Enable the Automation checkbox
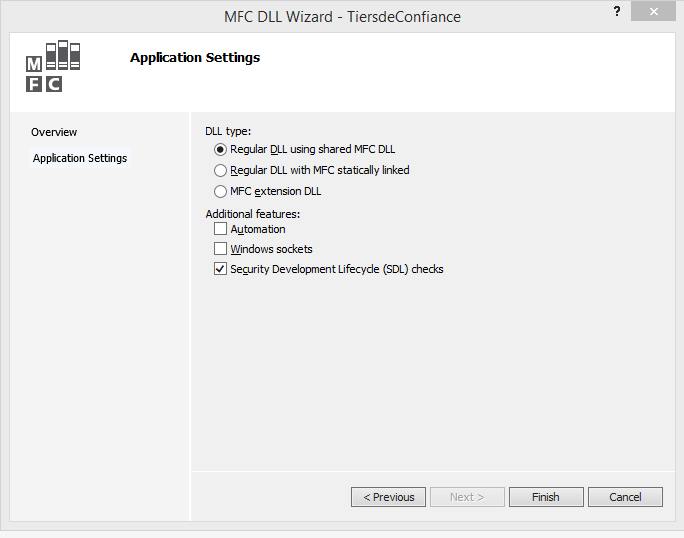 point(221,229)
